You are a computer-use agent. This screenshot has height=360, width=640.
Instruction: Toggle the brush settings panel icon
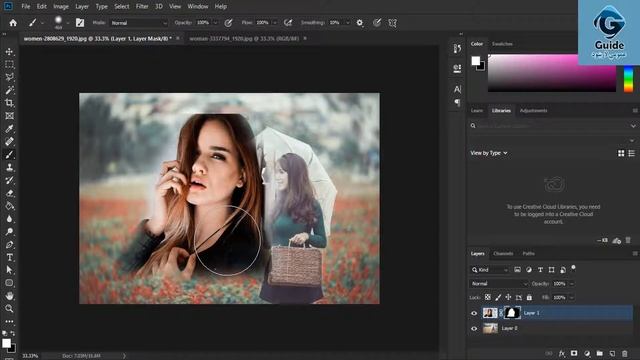pos(80,23)
